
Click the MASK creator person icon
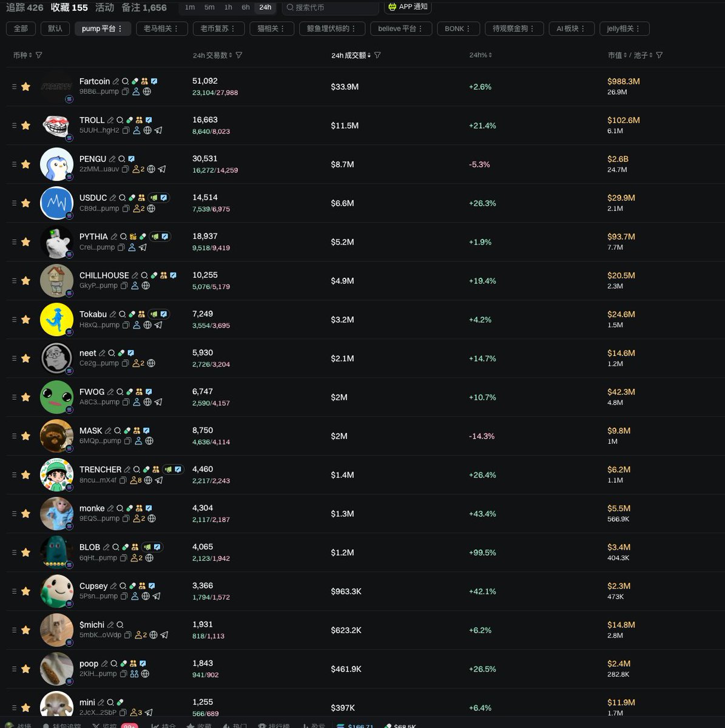138,441
